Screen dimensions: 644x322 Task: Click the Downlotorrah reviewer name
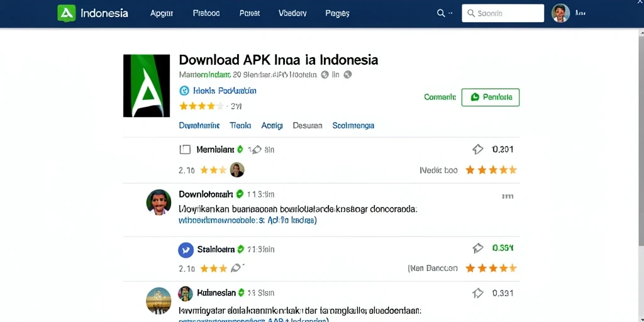(206, 194)
